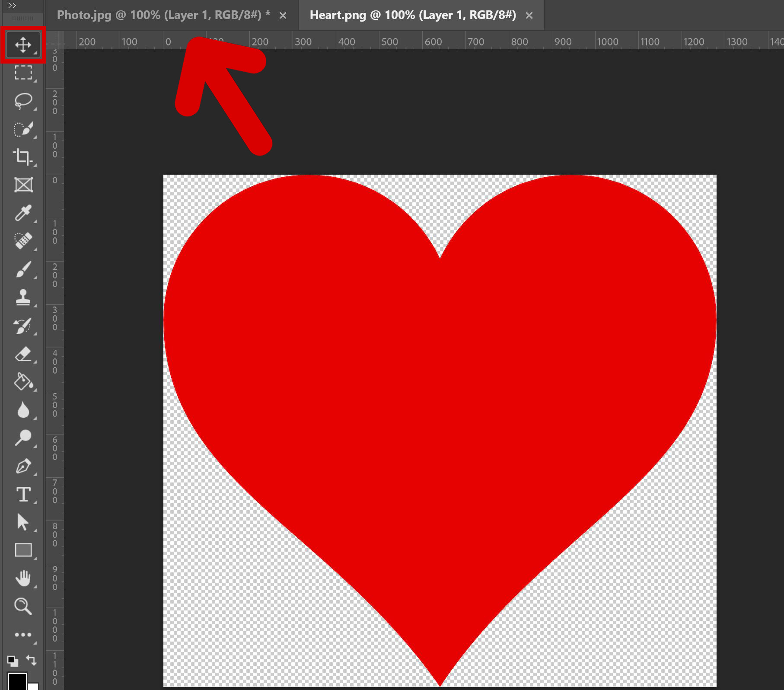Open the more tools ellipsis menu
This screenshot has height=690, width=784.
pyautogui.click(x=24, y=635)
